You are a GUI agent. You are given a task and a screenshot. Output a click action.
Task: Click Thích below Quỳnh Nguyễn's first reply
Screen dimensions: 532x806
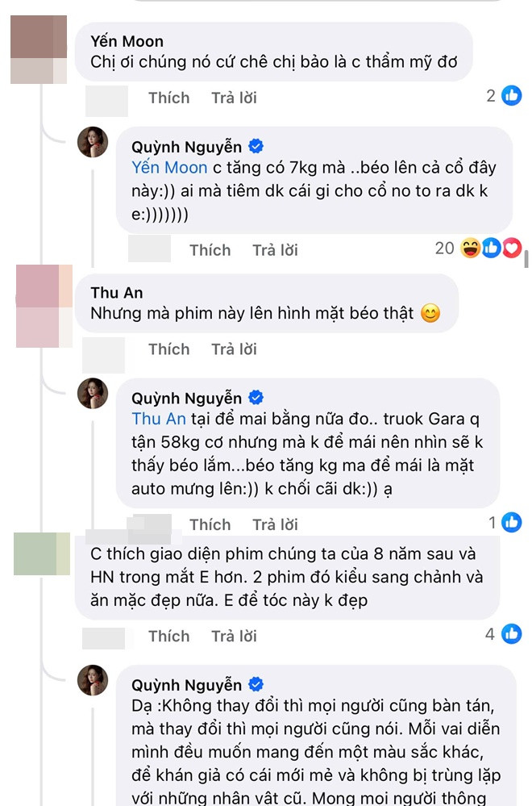click(210, 250)
